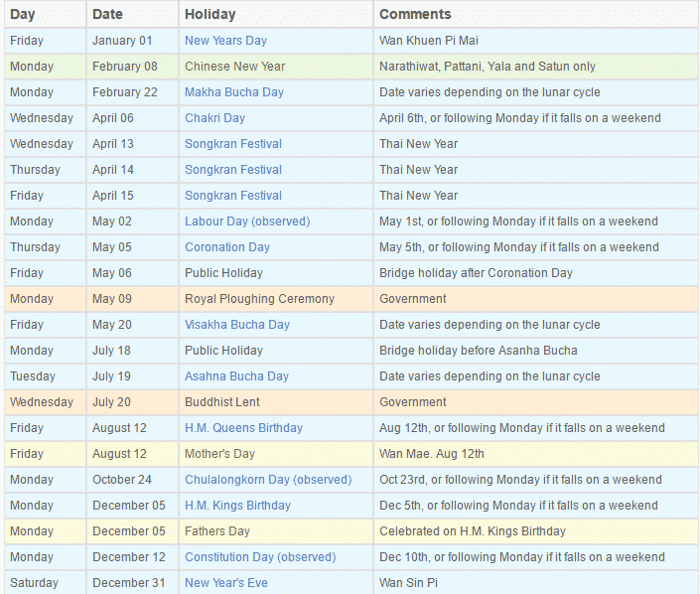Open the New Years Day link
700x594 pixels.
pyautogui.click(x=225, y=41)
